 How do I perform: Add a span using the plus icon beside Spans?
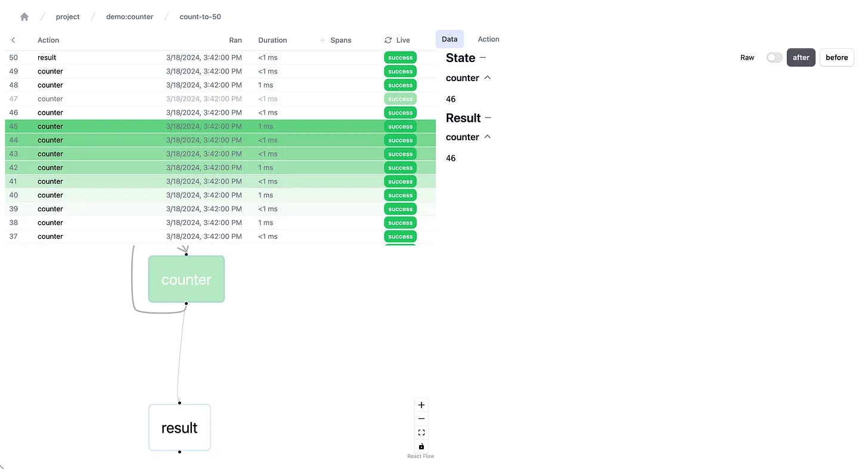tap(322, 40)
